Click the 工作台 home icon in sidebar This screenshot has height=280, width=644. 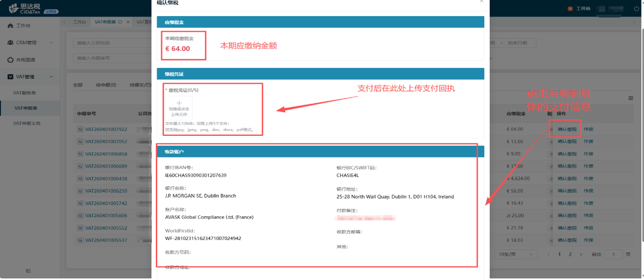[x=11, y=26]
